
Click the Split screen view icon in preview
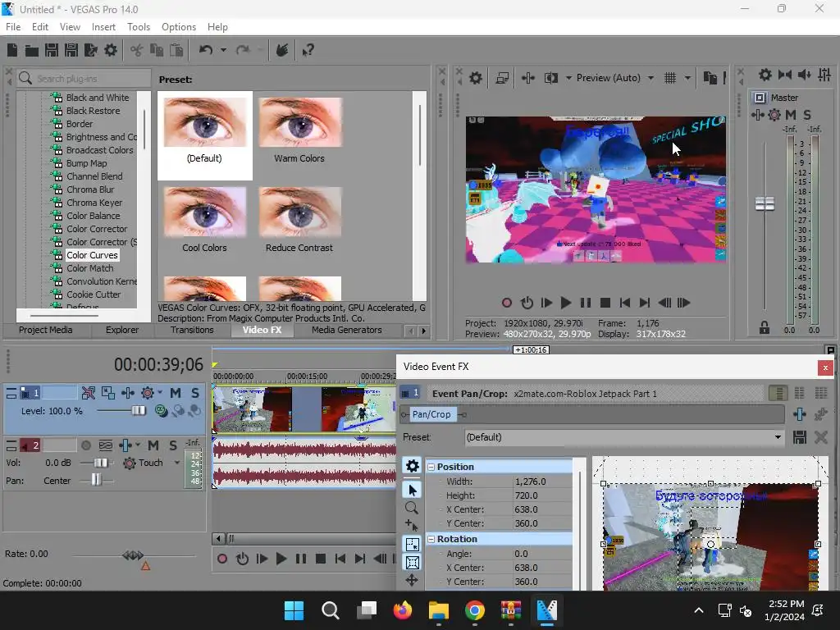click(551, 78)
